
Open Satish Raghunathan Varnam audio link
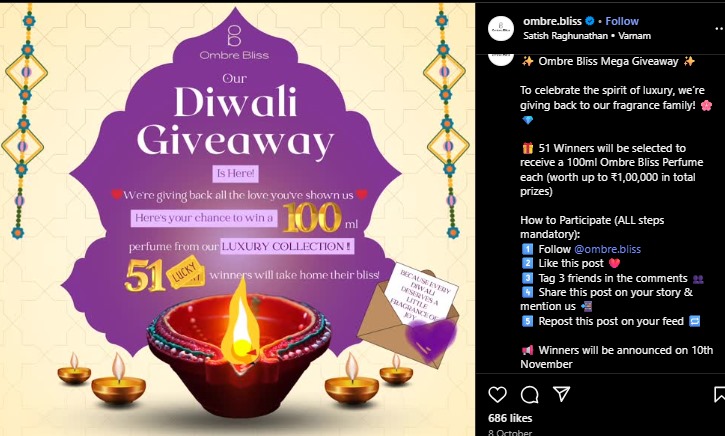[587, 36]
